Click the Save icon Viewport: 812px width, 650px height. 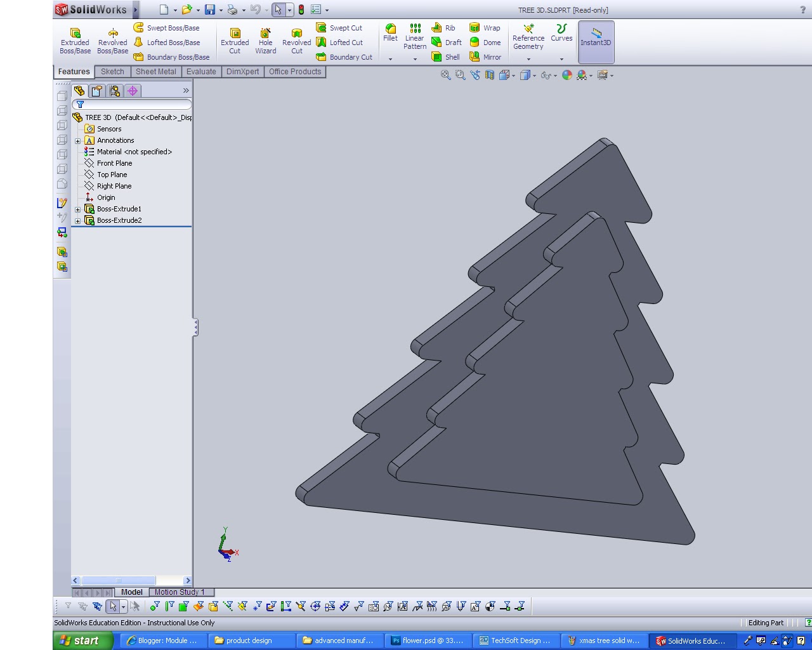tap(210, 10)
